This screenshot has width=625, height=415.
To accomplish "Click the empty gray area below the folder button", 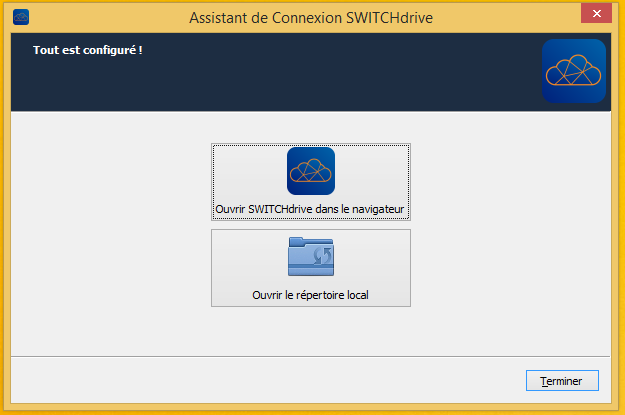I will coord(310,330).
